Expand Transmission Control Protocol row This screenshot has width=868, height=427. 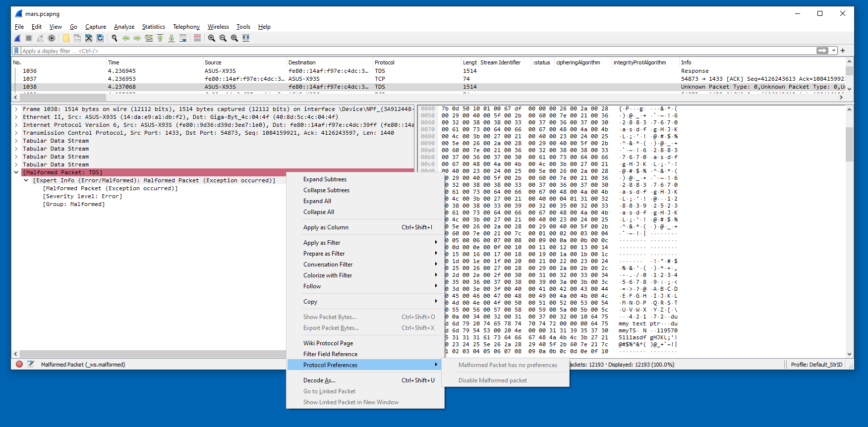coord(16,133)
